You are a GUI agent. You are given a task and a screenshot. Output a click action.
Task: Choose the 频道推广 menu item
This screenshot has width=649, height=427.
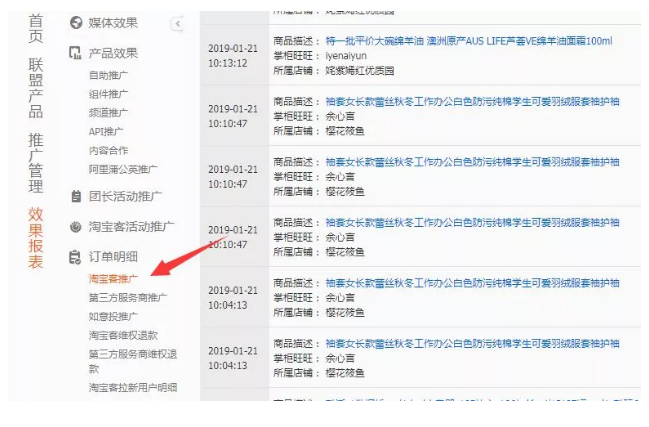point(108,112)
